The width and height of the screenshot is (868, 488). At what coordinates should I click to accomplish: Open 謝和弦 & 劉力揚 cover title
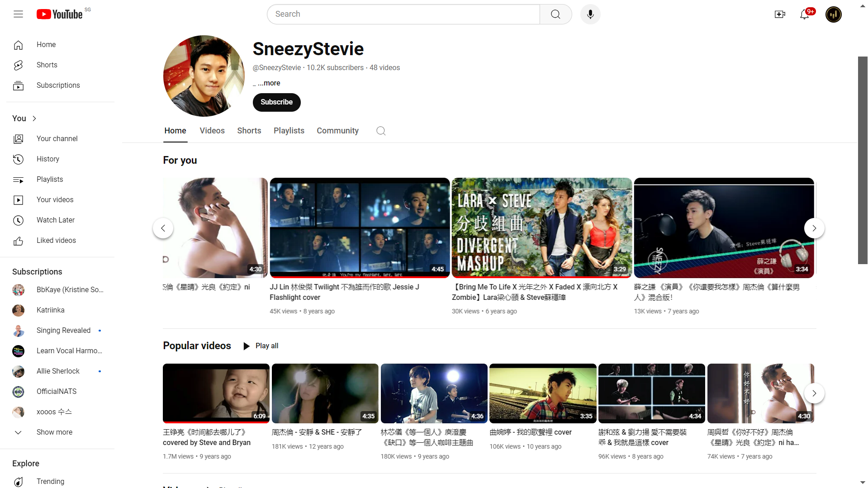point(642,437)
